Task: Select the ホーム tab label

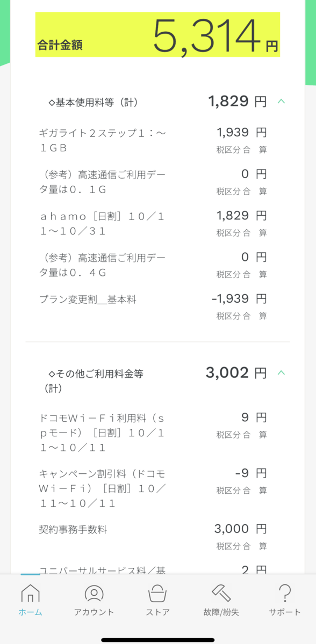Action: [30, 612]
